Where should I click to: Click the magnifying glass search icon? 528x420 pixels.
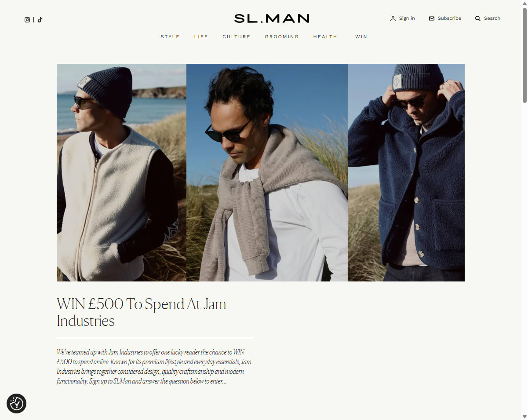(478, 18)
